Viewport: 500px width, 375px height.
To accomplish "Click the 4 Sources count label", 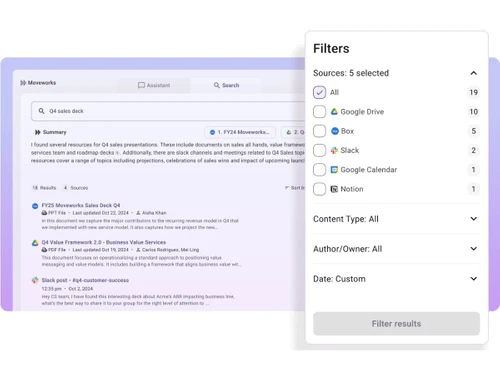I will point(76,188).
